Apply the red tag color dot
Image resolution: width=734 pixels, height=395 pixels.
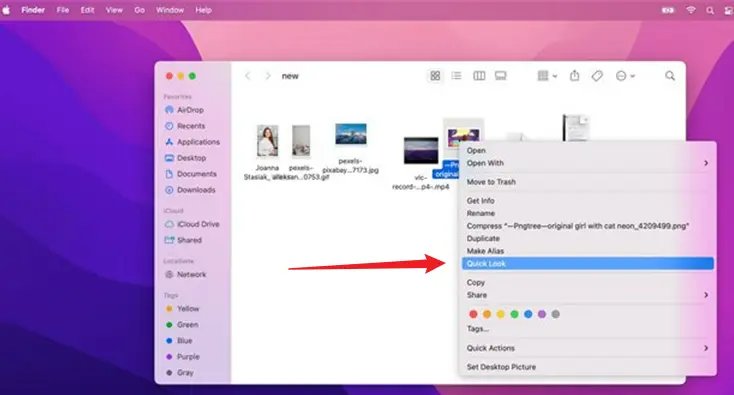473,314
